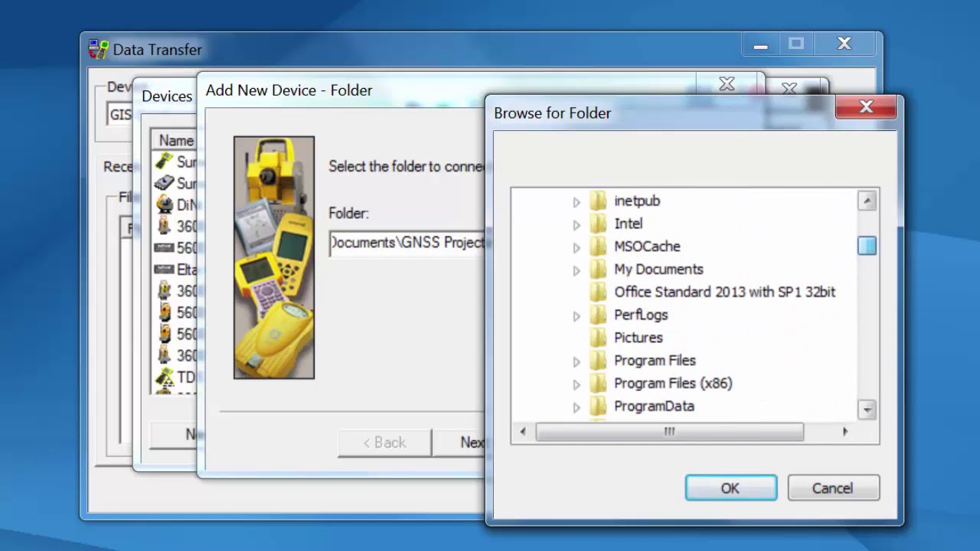This screenshot has height=551, width=980.
Task: Click the vertical scrollbar thumb in folder tree
Action: (867, 246)
